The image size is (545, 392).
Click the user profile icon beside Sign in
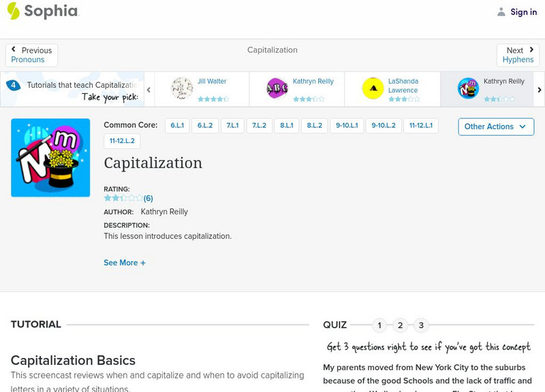[x=501, y=12]
